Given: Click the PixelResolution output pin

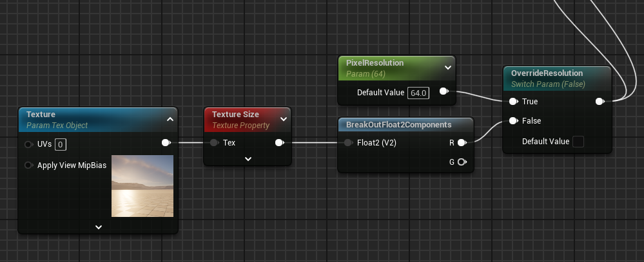Looking at the screenshot, I should 444,91.
